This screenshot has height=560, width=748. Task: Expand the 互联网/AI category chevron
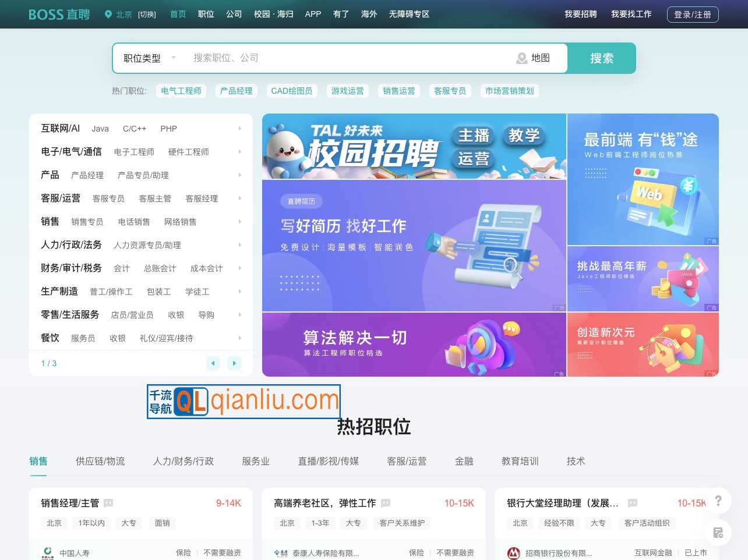[240, 129]
